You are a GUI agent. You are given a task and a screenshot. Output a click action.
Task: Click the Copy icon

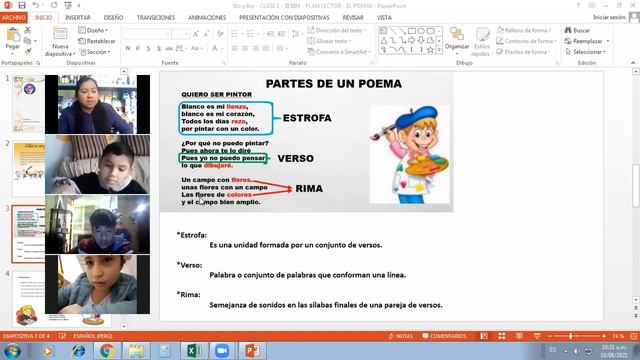(27, 41)
